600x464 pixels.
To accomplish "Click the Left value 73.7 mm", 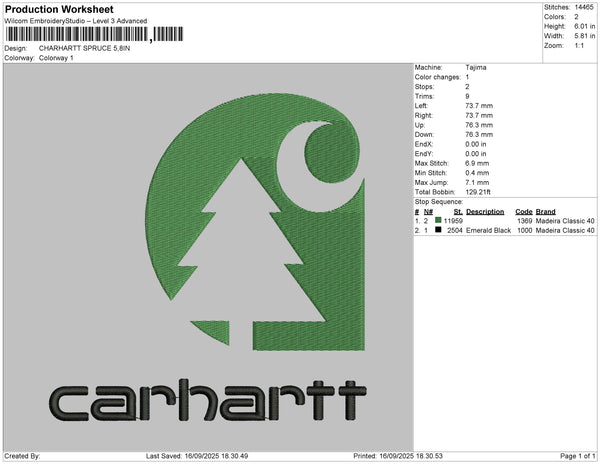I will point(479,106).
